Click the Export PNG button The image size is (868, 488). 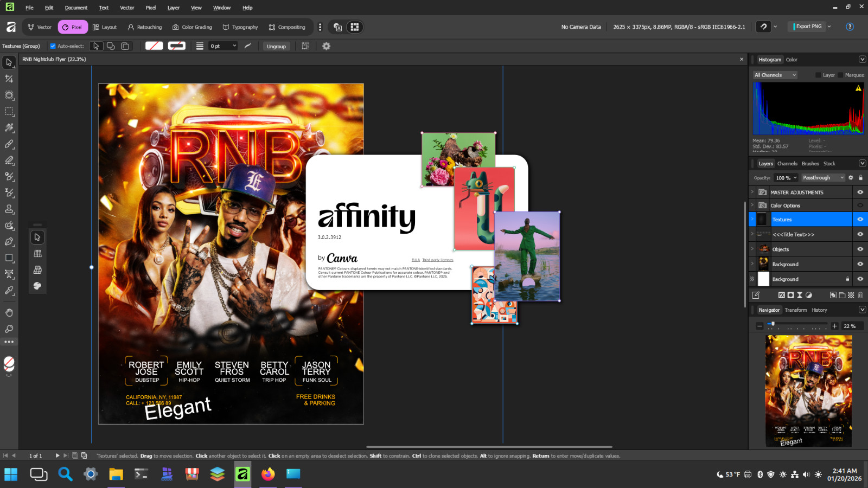808,26
